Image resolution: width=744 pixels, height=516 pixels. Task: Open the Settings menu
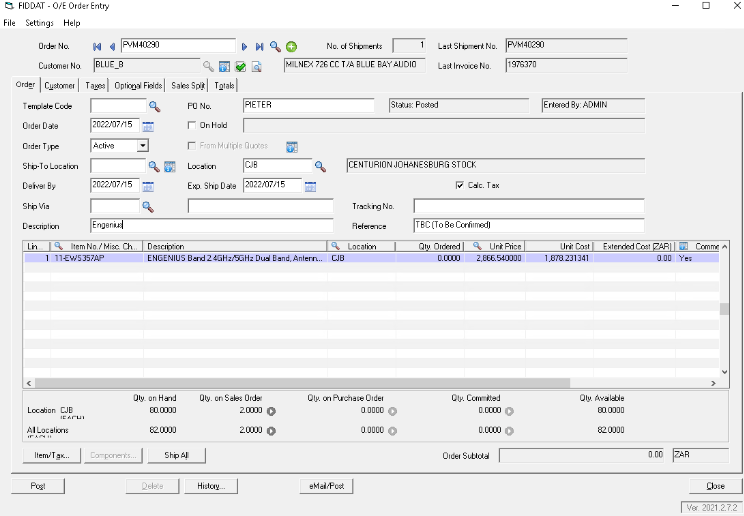click(39, 22)
